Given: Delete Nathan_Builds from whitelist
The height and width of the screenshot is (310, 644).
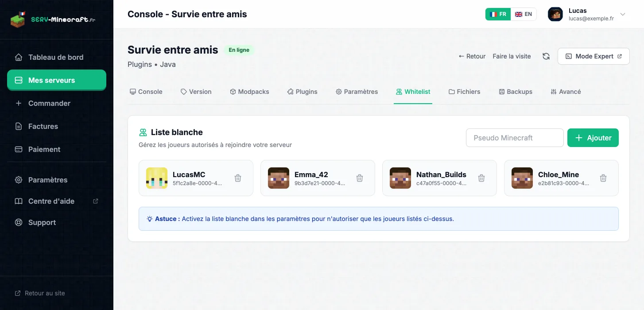Looking at the screenshot, I should click(481, 178).
